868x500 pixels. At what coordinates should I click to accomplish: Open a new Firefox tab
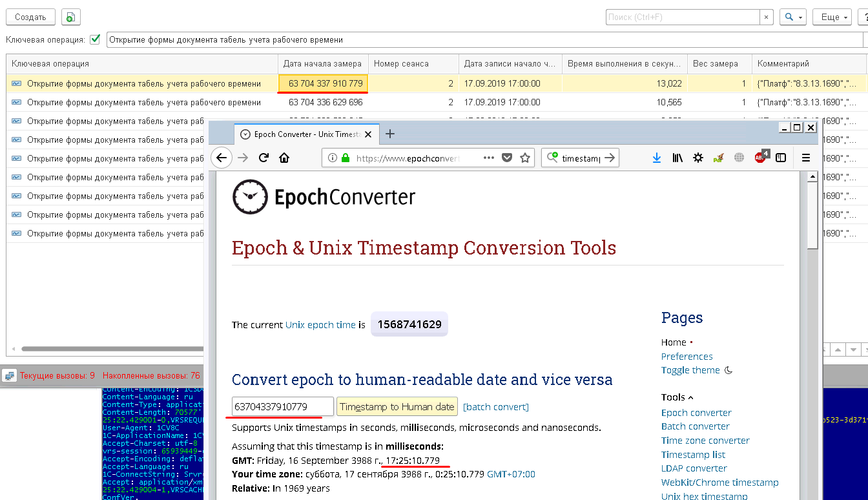click(390, 134)
